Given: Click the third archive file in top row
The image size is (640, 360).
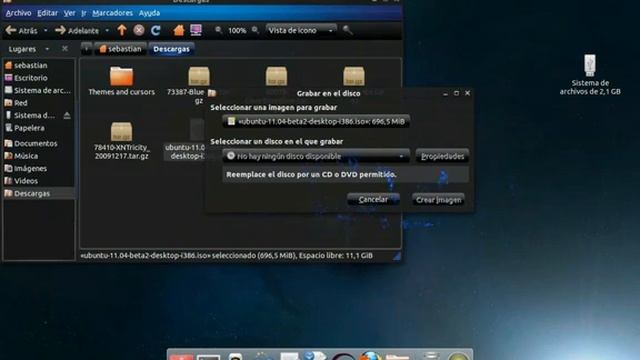Looking at the screenshot, I should coord(276,76).
